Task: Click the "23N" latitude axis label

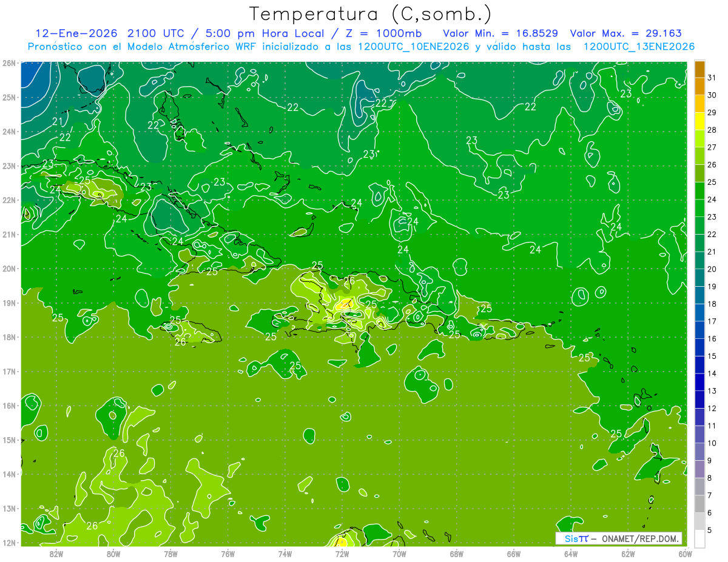Action: [8, 166]
